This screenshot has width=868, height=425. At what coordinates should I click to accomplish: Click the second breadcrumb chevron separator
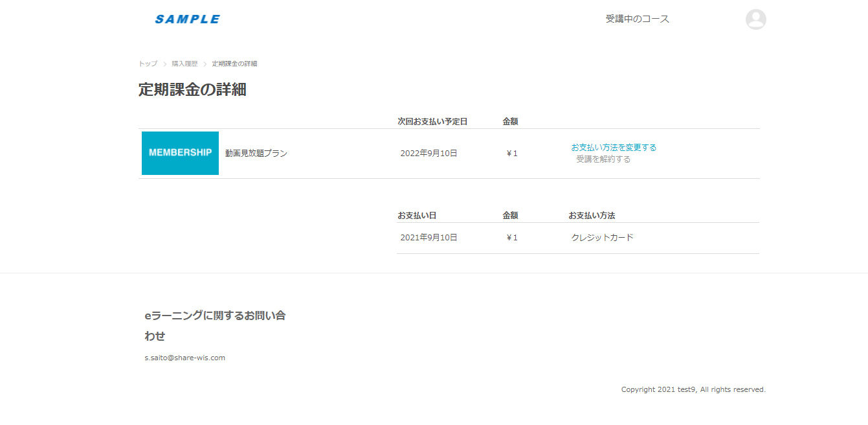205,64
